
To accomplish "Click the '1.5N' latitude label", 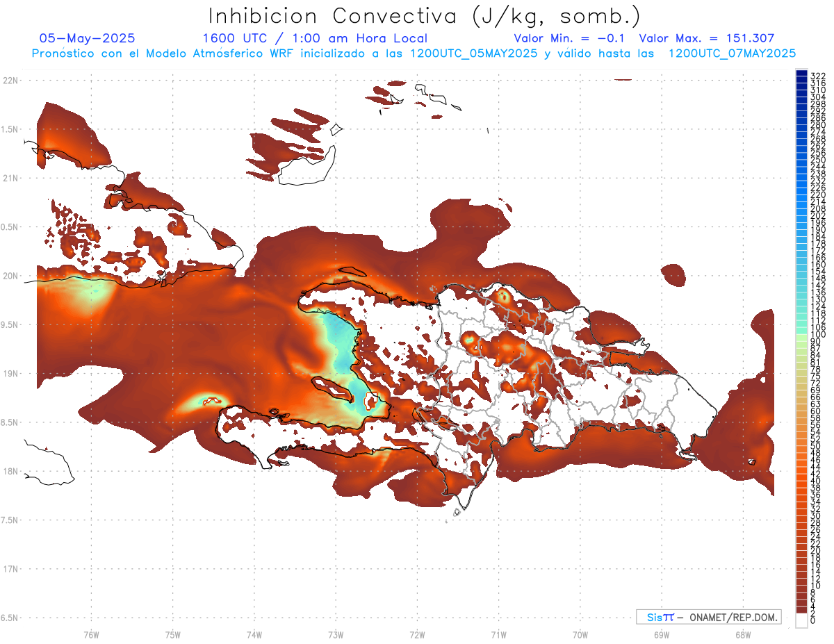I will [10, 129].
